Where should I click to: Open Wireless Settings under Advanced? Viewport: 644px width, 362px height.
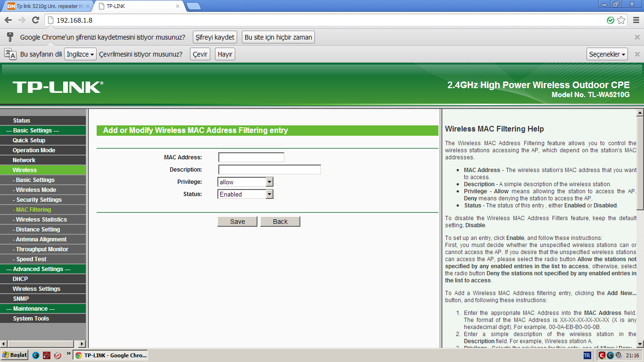[43, 289]
